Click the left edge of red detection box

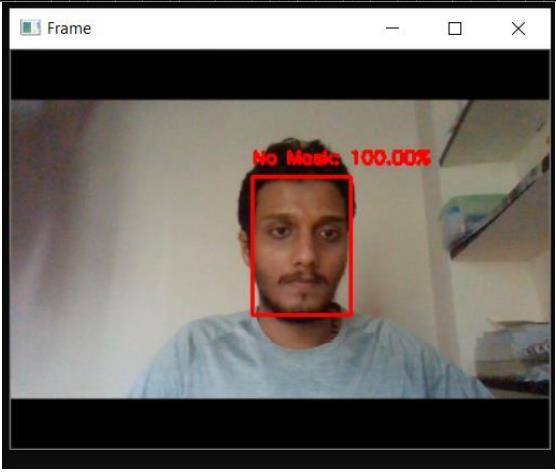pos(253,245)
